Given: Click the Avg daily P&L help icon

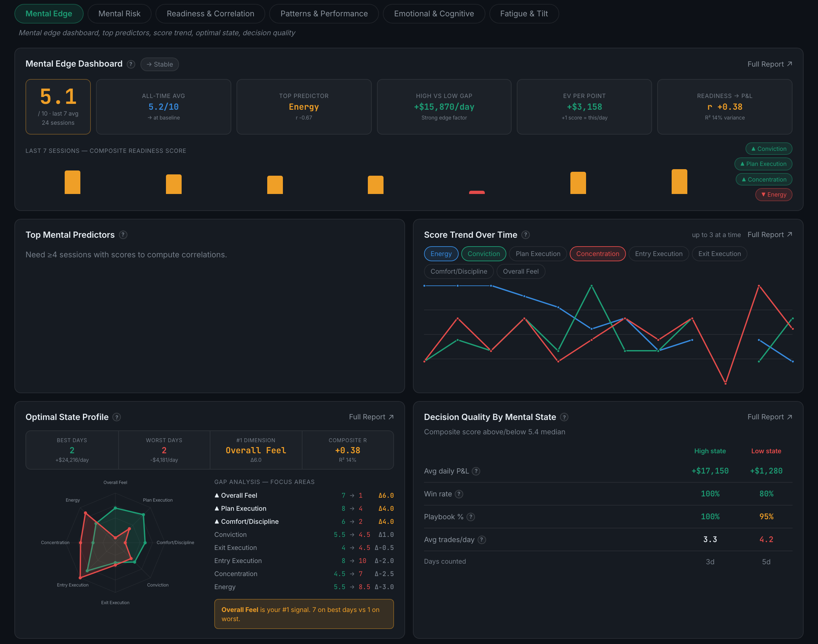Looking at the screenshot, I should pos(476,471).
